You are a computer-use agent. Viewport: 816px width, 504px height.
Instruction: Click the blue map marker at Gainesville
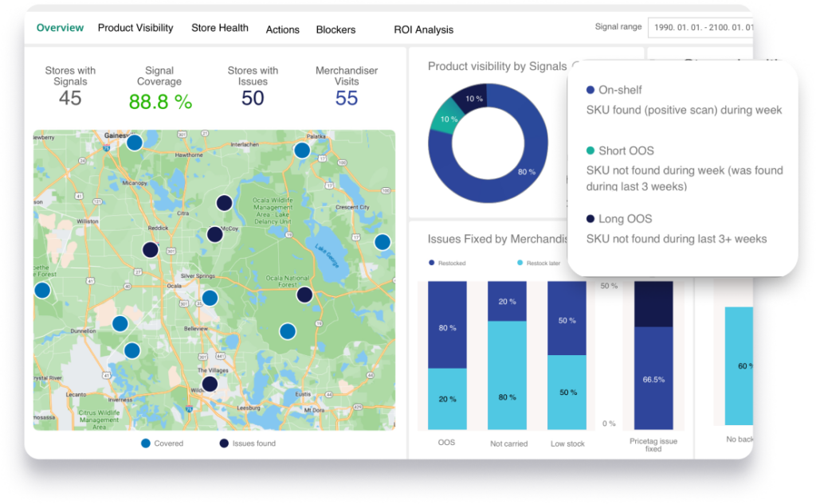click(x=135, y=142)
